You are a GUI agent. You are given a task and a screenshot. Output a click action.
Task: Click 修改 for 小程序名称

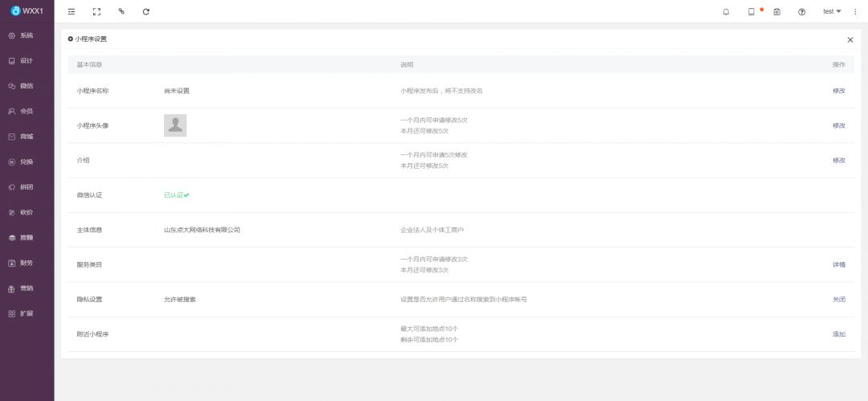coord(838,91)
